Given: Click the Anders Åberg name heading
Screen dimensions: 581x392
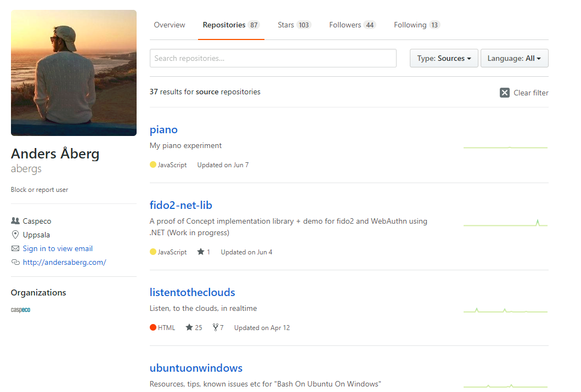Looking at the screenshot, I should point(55,154).
